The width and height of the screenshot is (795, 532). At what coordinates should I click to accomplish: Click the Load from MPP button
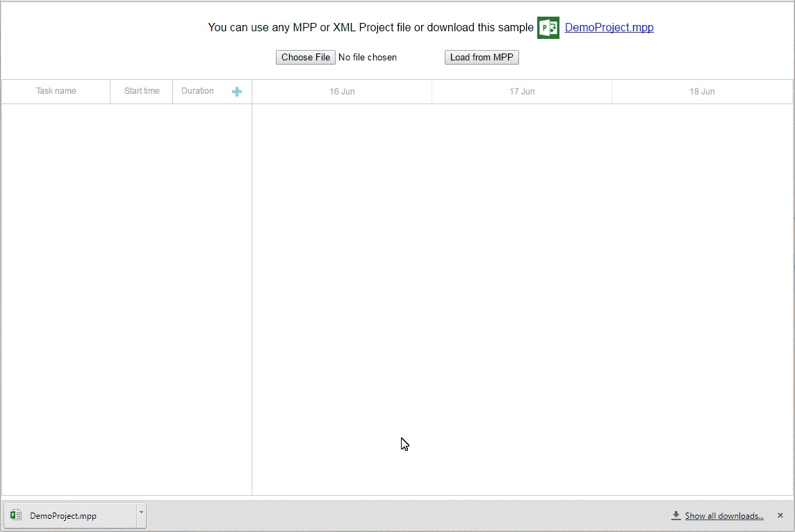point(482,57)
